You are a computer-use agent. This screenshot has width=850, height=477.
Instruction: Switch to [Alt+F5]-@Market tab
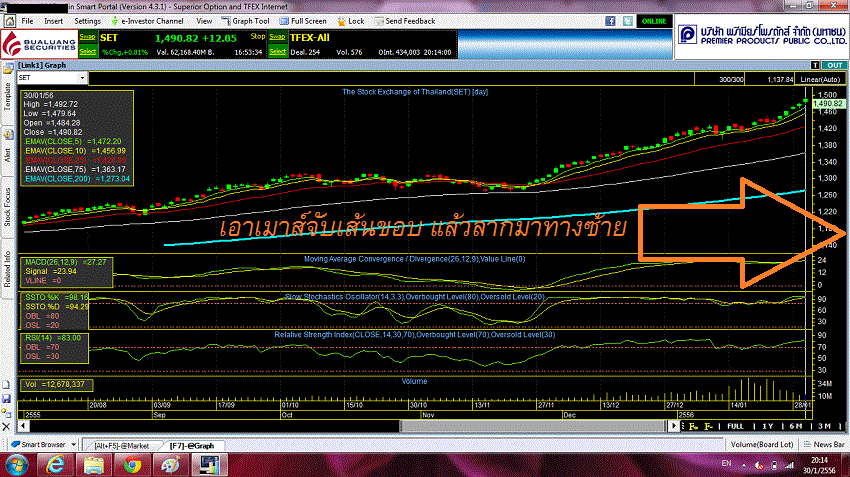point(121,446)
